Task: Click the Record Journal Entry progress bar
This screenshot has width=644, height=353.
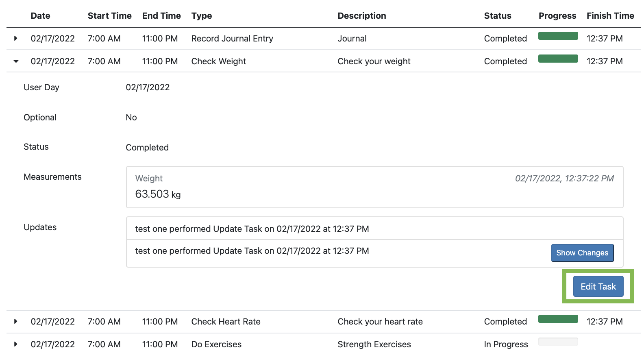Action: 558,36
